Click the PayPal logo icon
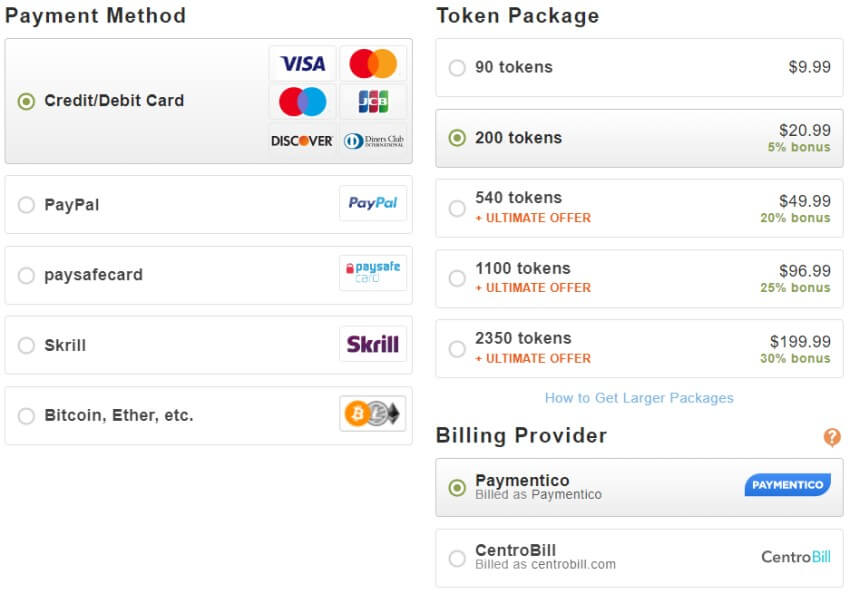 click(x=373, y=203)
